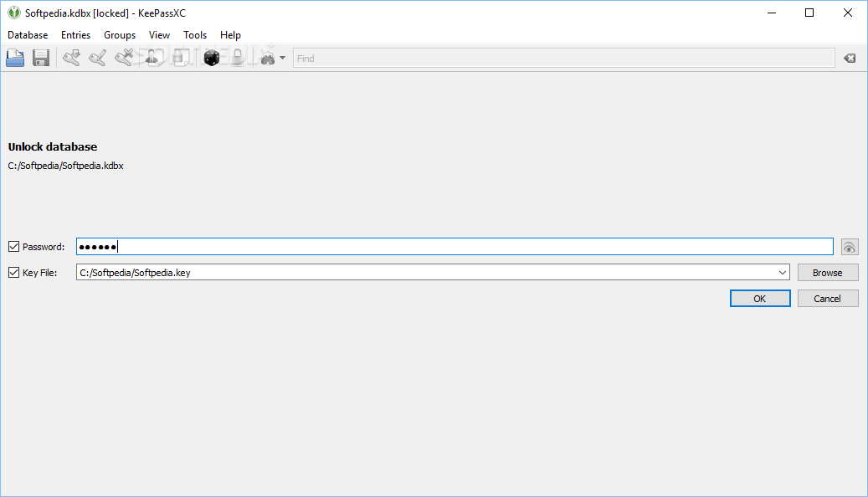The width and height of the screenshot is (868, 497).
Task: Close the KeePassXC window
Action: click(x=848, y=13)
